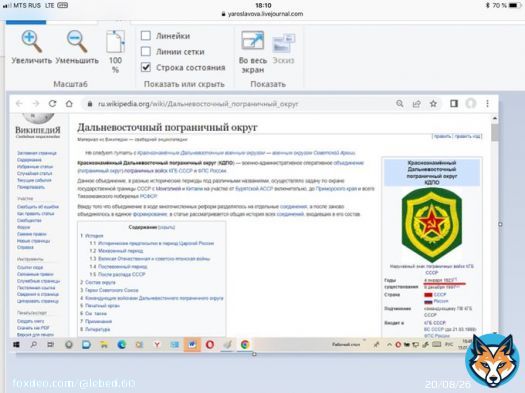This screenshot has width=525, height=393.
Task: Click the scrollbar up arrow
Action: (x=495, y=118)
